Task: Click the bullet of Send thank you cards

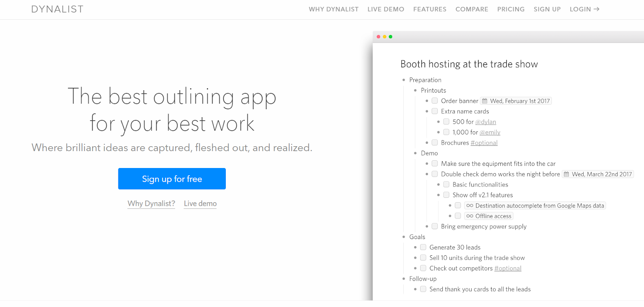Action: pos(415,289)
